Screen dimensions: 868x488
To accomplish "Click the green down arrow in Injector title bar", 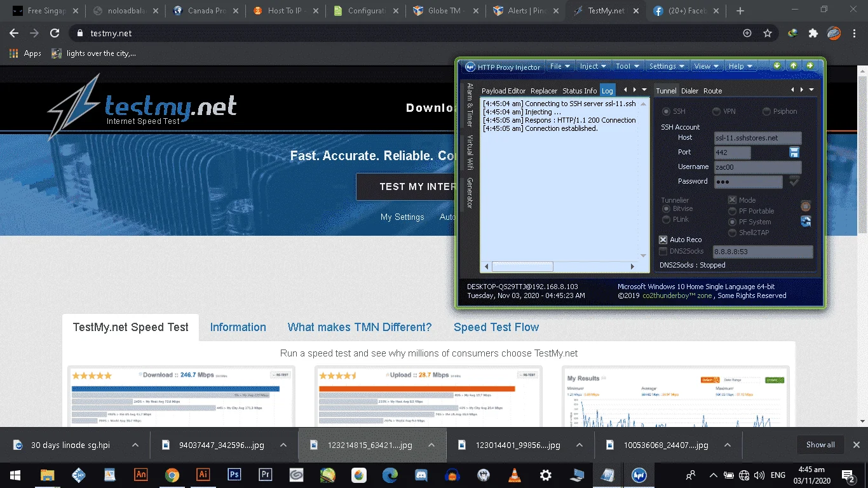I will tap(776, 65).
